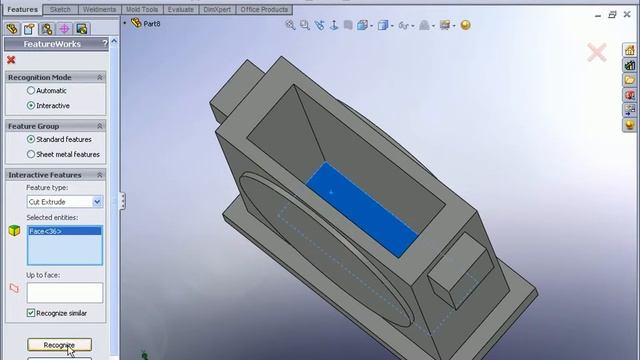
Task: Open Apply Scene dropdown arrow
Action: (454, 26)
